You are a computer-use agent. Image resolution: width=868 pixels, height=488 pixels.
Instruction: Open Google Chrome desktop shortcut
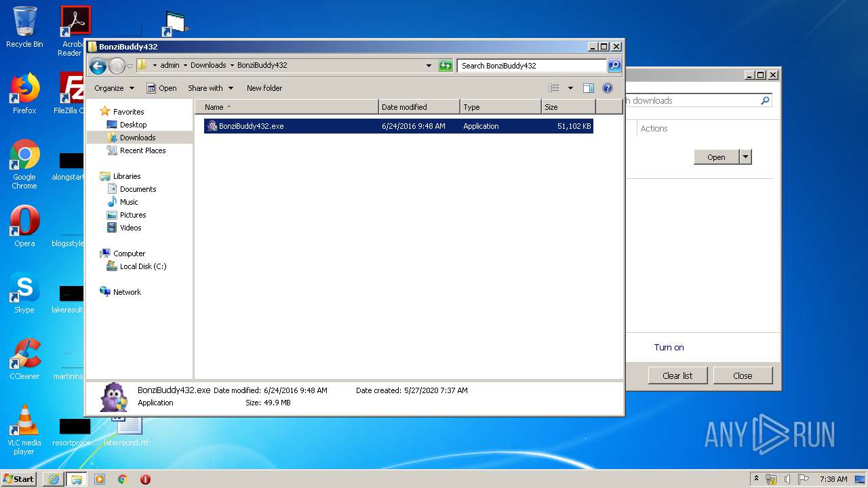pyautogui.click(x=24, y=164)
